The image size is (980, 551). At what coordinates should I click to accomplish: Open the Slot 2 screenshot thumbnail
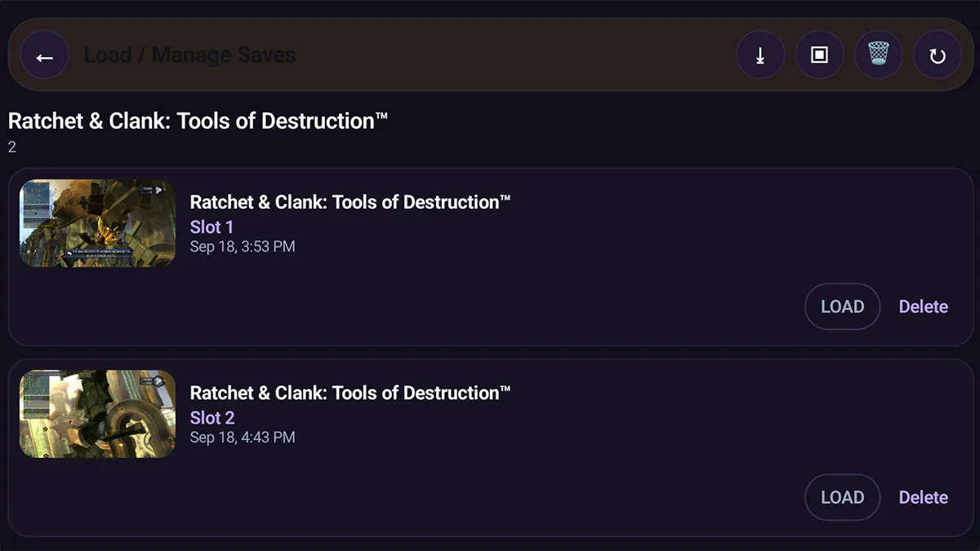coord(97,414)
